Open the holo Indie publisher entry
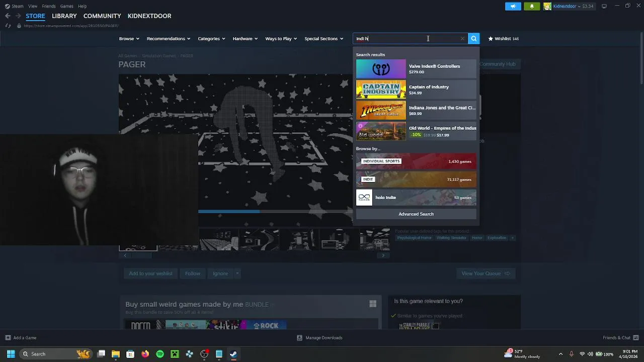 (x=416, y=198)
